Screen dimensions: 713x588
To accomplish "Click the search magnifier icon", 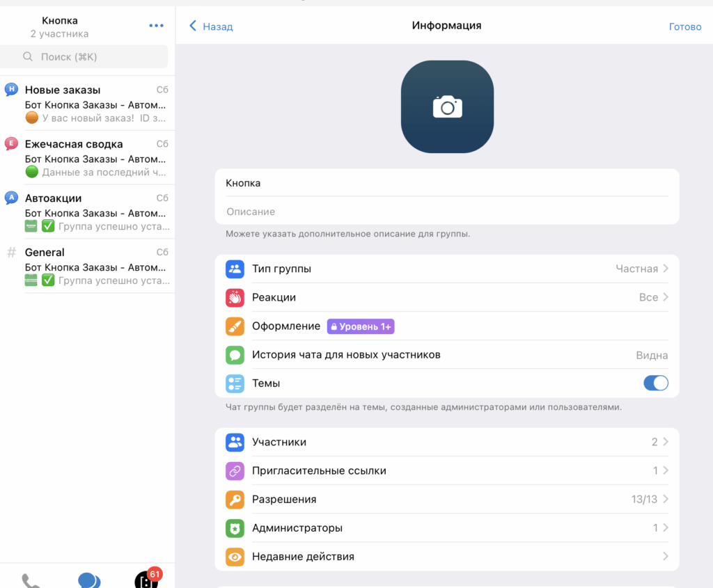I will 28,56.
